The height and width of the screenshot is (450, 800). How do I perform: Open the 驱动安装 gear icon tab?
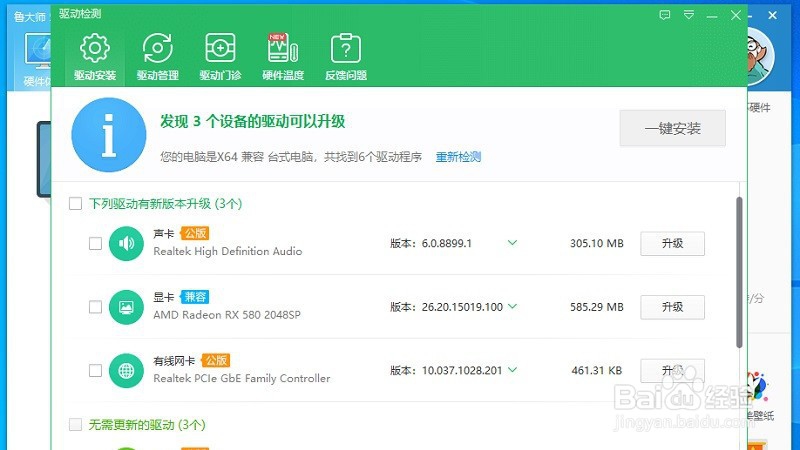[95, 57]
